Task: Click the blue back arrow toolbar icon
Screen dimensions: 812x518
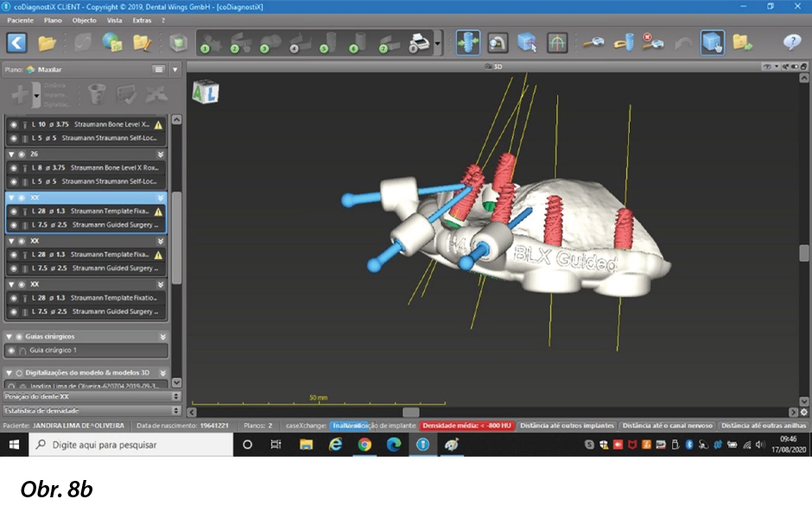Action: [16, 43]
